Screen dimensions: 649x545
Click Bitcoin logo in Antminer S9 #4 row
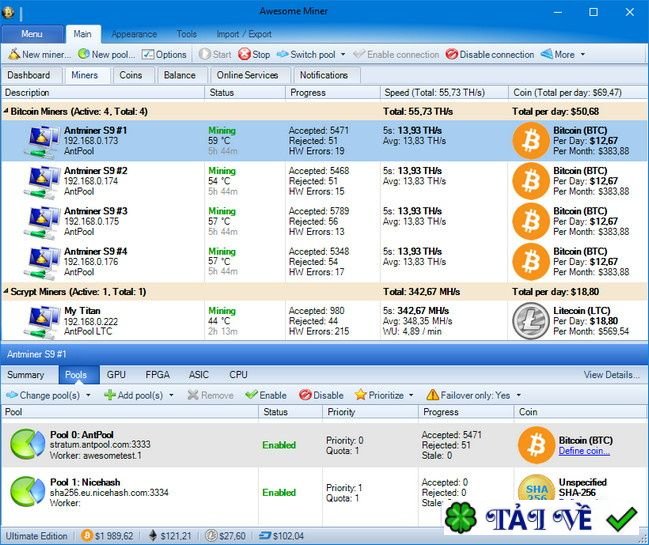pos(531,262)
